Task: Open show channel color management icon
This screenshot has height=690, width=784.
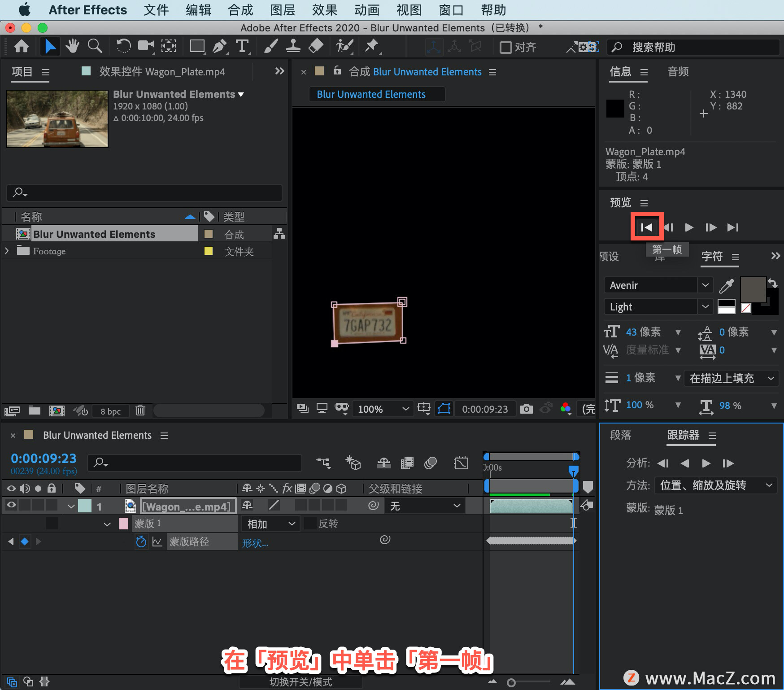Action: (566, 409)
